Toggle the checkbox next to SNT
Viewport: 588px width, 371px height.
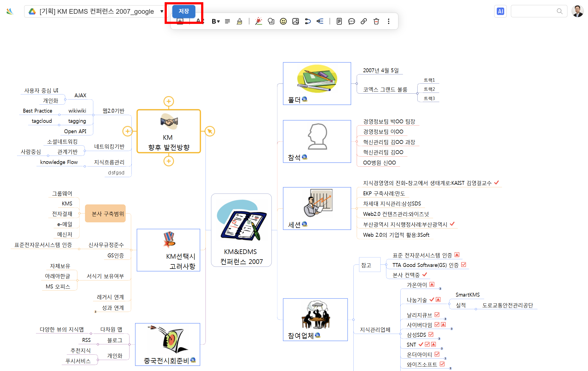pos(427,344)
